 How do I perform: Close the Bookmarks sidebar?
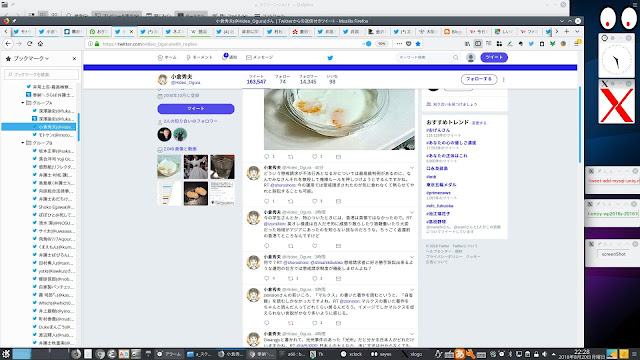74,58
